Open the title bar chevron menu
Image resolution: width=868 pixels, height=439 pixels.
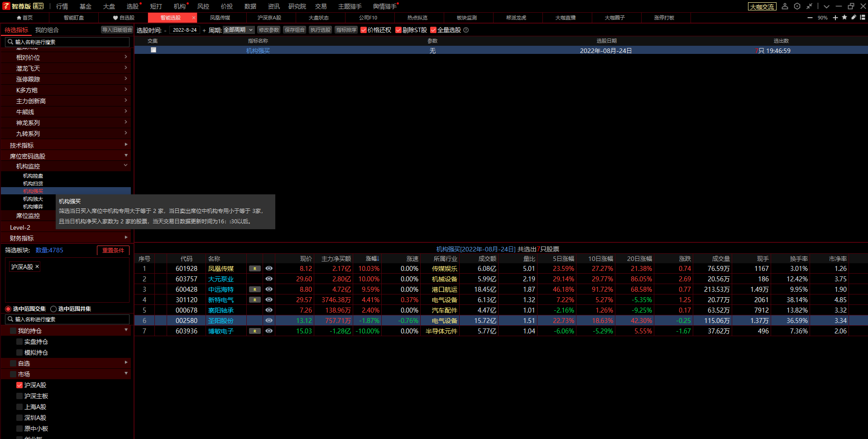point(827,6)
